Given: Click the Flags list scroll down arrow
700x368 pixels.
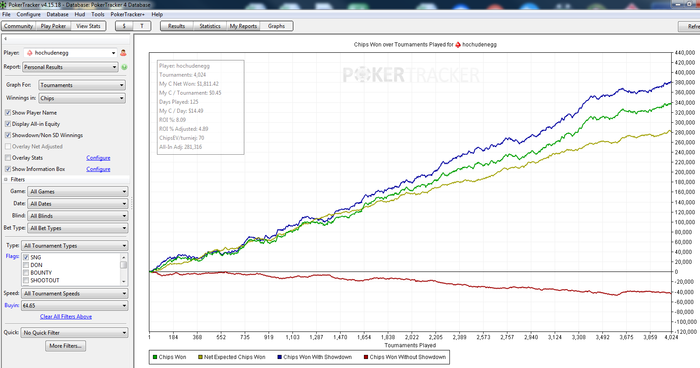Looking at the screenshot, I should pyautogui.click(x=124, y=282).
